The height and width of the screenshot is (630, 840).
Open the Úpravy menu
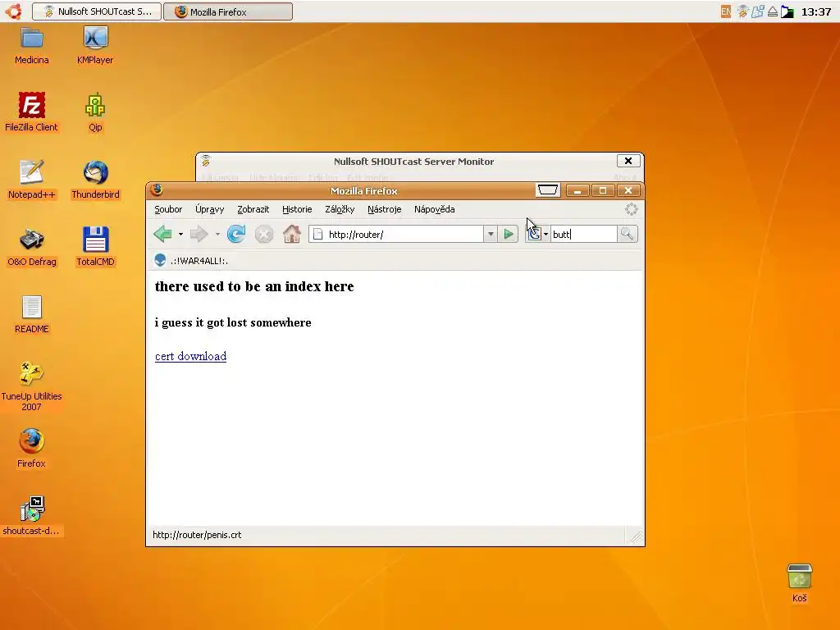coord(209,209)
